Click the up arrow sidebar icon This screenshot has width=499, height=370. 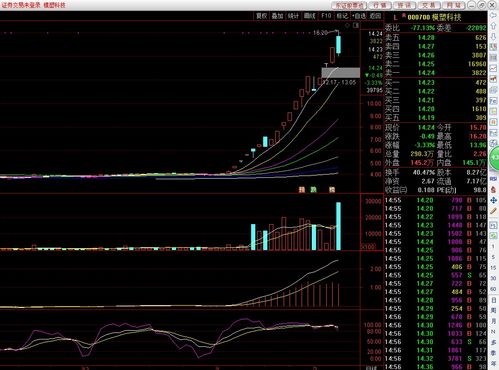click(x=493, y=26)
